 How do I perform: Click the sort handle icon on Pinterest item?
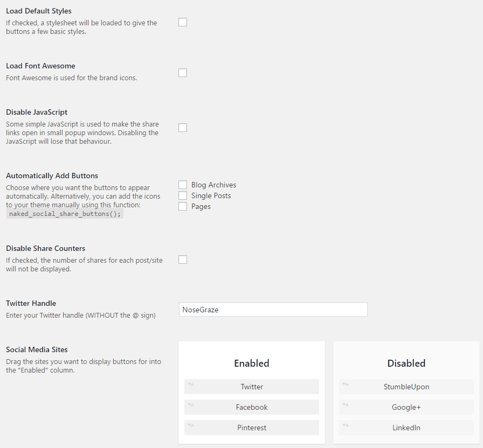click(x=191, y=425)
